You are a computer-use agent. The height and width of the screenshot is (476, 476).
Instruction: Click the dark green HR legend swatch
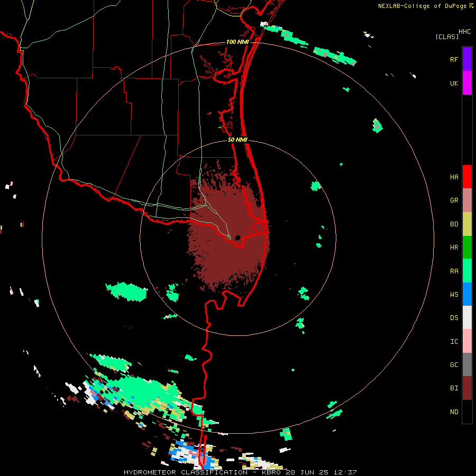tap(467, 248)
